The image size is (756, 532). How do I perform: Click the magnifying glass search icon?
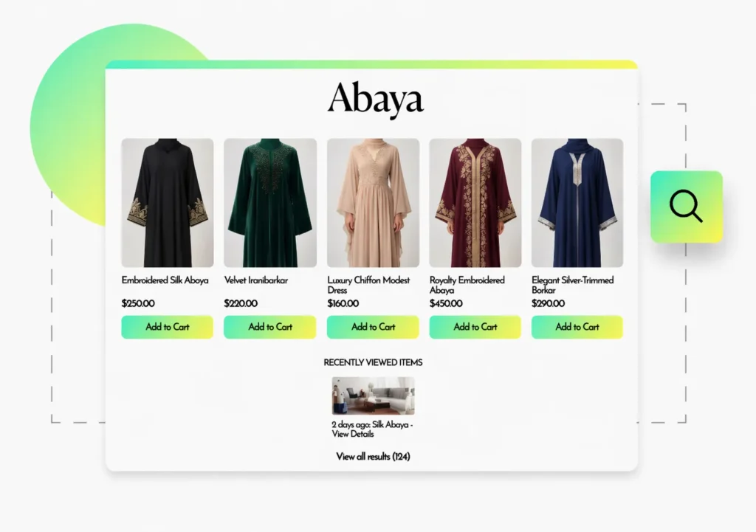[686, 207]
